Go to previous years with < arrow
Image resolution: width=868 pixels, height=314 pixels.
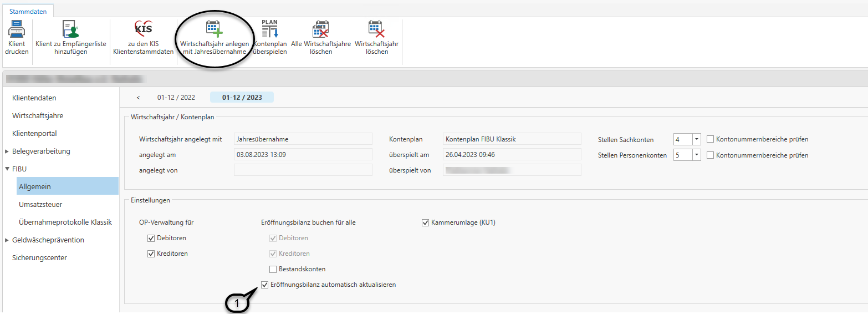click(138, 98)
